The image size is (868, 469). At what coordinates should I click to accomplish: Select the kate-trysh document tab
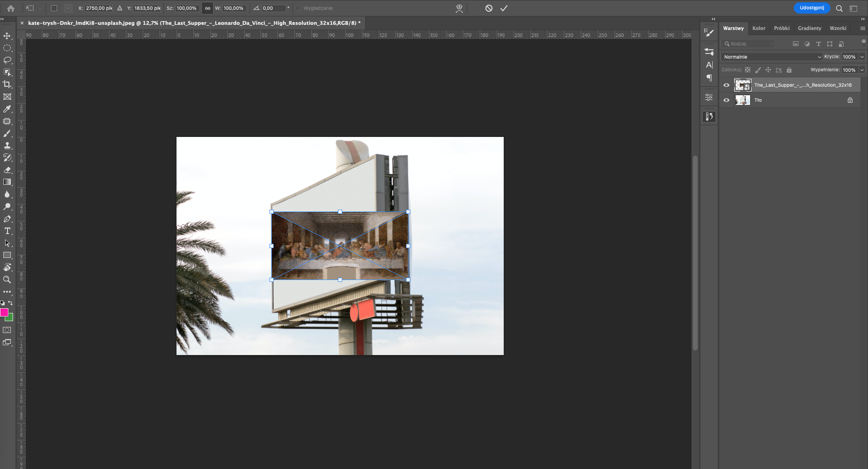click(194, 23)
